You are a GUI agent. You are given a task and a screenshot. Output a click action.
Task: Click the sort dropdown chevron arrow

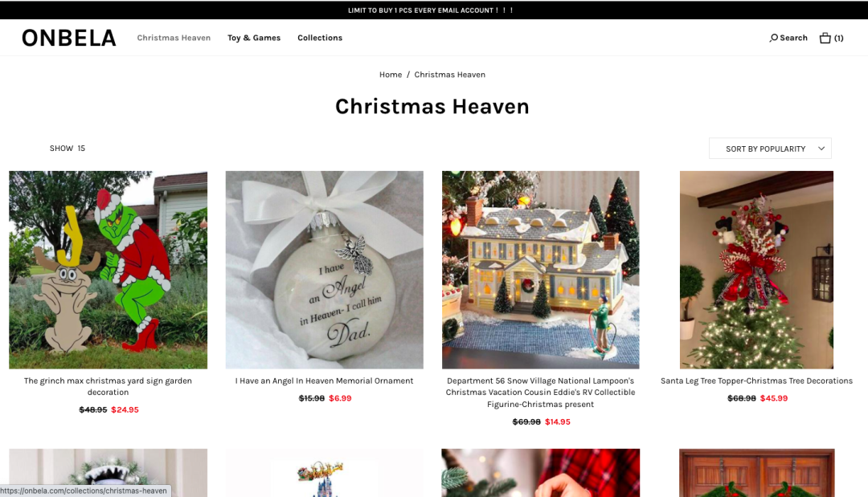(821, 149)
